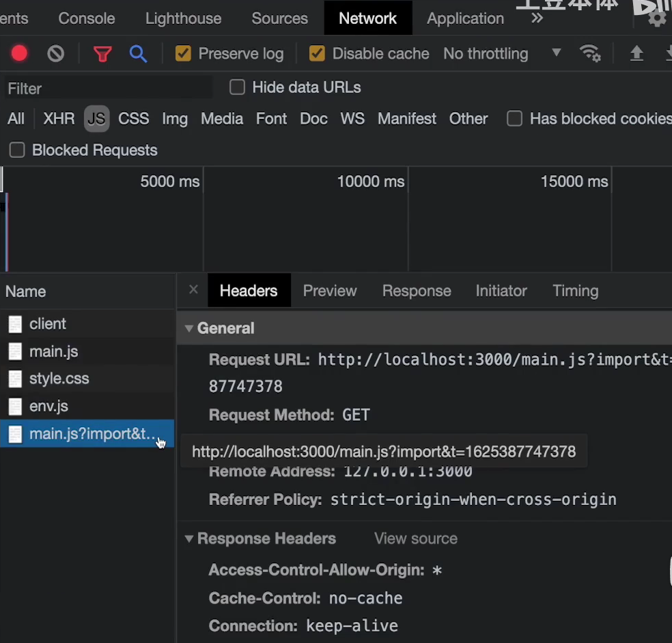Click the main.js?import file icon

15,434
